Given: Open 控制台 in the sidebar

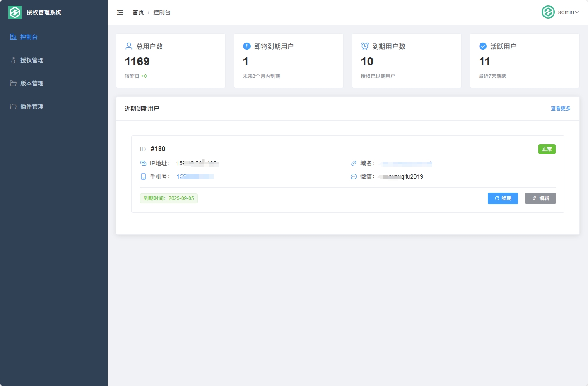Looking at the screenshot, I should click(29, 37).
